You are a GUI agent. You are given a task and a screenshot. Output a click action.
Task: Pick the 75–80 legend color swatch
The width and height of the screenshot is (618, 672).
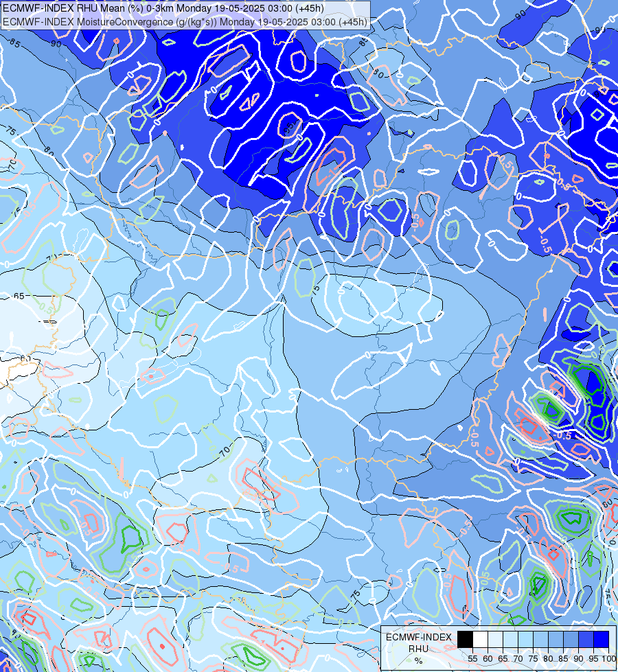[x=540, y=639]
